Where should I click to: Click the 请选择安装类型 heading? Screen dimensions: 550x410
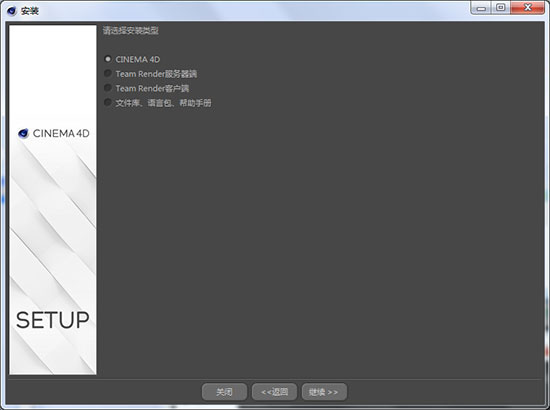tap(130, 31)
